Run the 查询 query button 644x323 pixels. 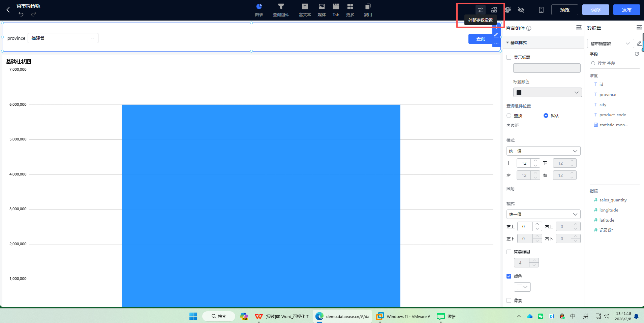(481, 39)
